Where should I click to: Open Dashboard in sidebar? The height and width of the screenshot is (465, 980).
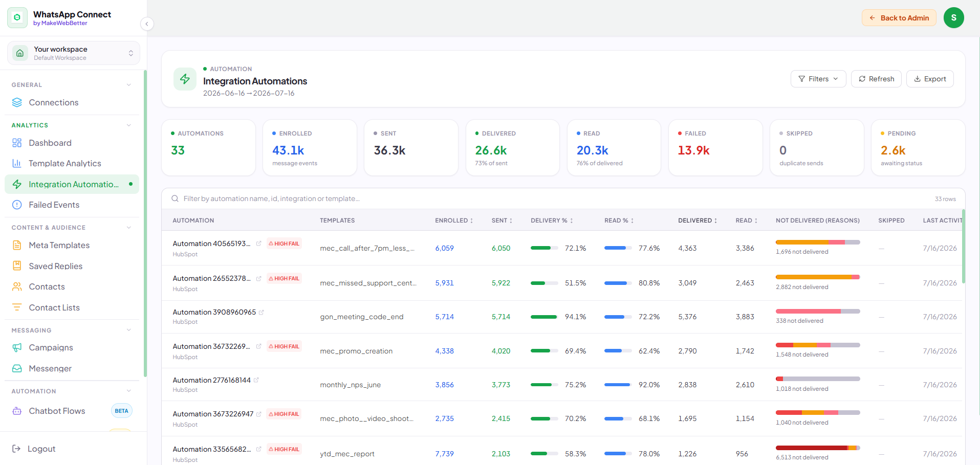coord(72,143)
